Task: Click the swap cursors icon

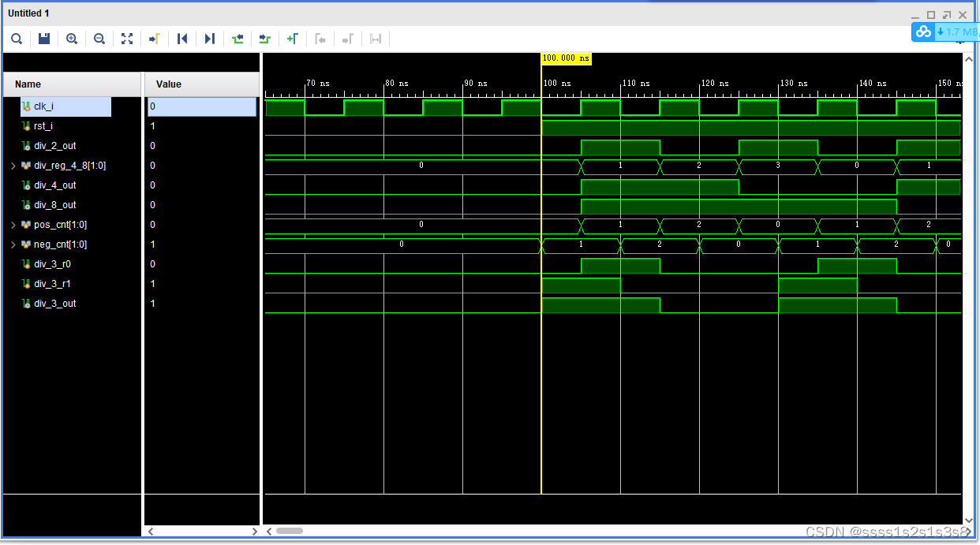Action: (376, 39)
